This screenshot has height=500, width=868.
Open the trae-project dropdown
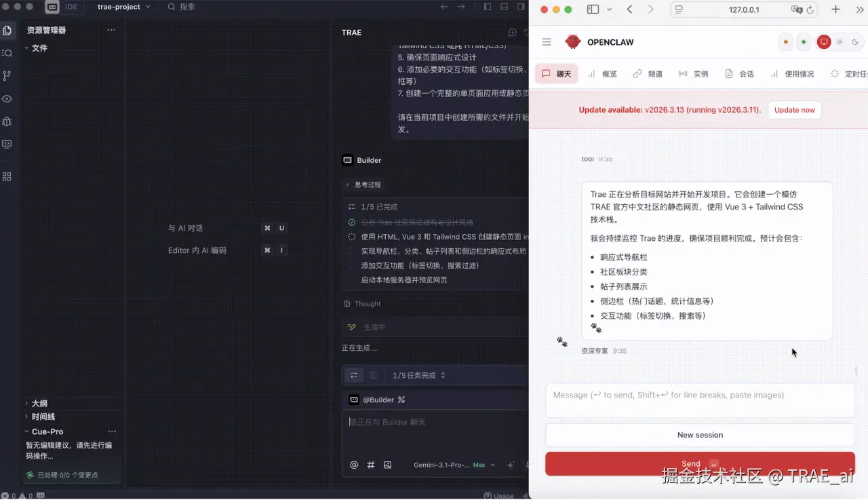[124, 7]
